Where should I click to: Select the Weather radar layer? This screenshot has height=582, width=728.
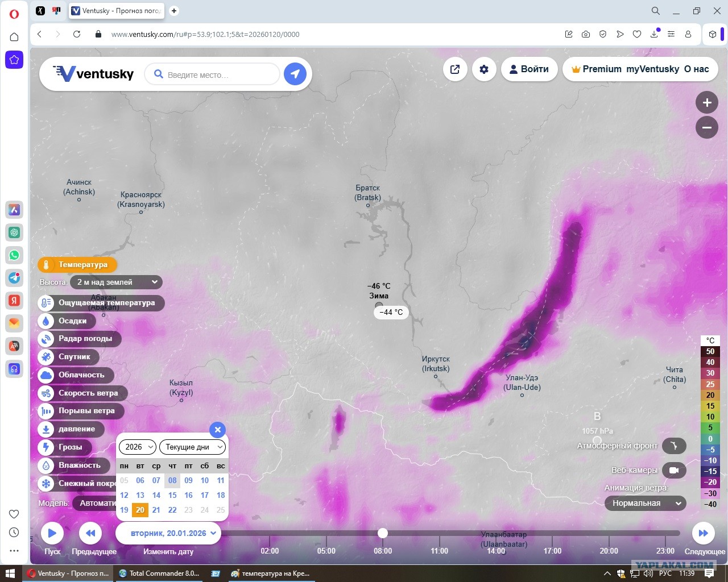pos(79,339)
